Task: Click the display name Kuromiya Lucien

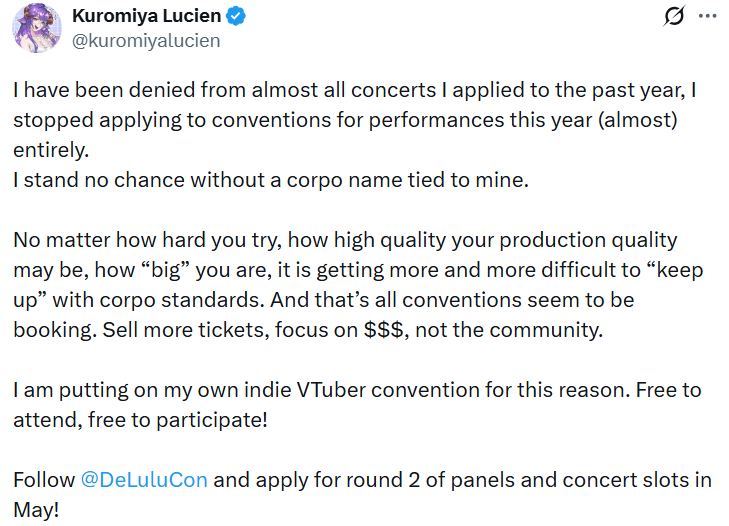Action: (148, 17)
